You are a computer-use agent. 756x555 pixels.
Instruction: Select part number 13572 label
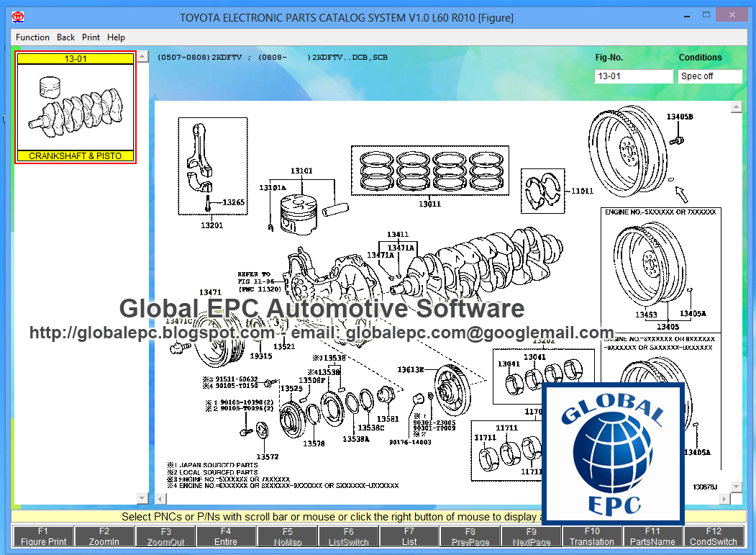pyautogui.click(x=268, y=457)
